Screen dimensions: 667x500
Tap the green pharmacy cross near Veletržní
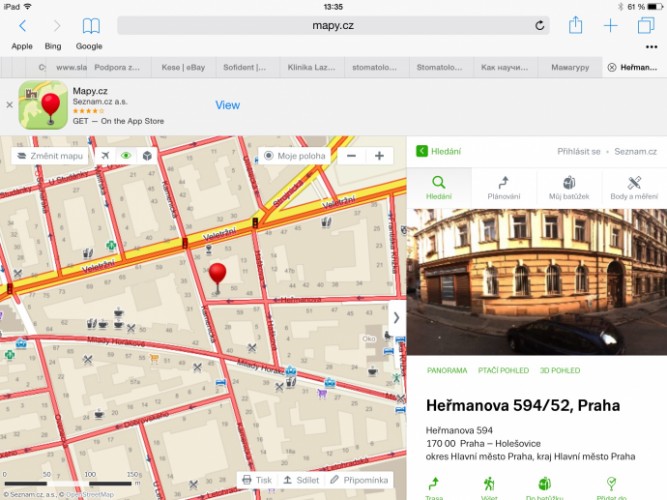point(111,245)
